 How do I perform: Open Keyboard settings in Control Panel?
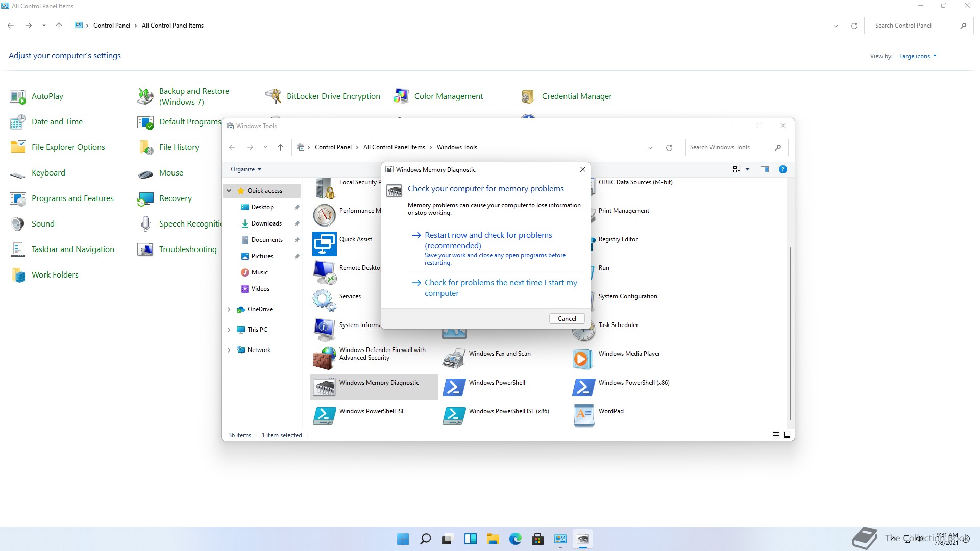(x=38, y=173)
